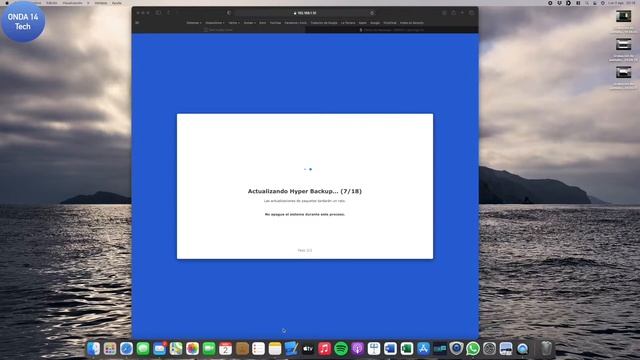Toggle the Safari sidebar button
Screen dimensions: 640x360
point(158,13)
